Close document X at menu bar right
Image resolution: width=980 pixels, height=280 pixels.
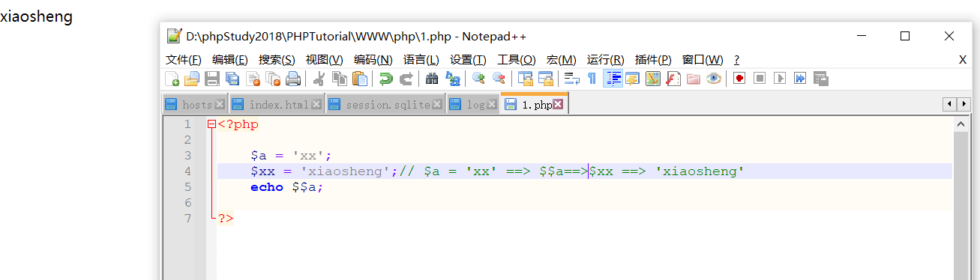point(963,60)
